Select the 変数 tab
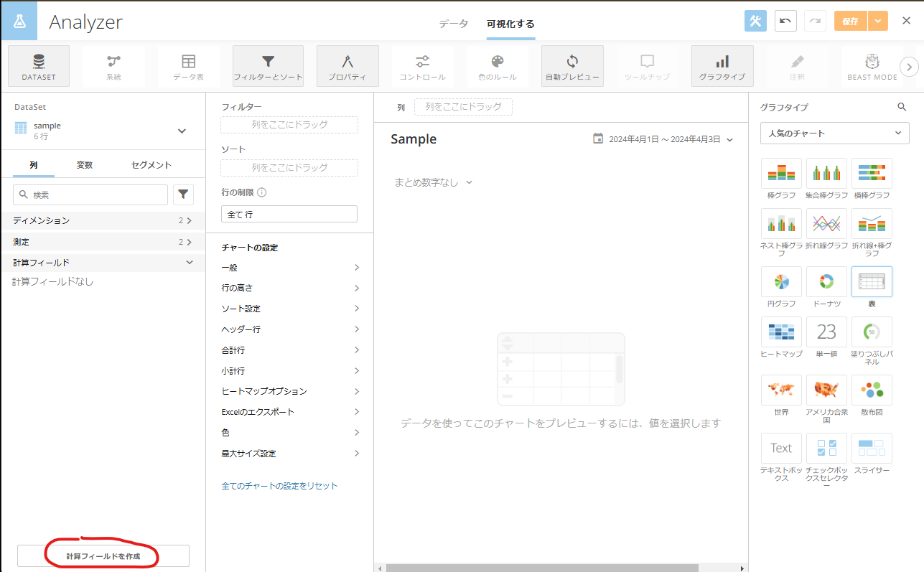This screenshot has height=572, width=924. (x=85, y=165)
